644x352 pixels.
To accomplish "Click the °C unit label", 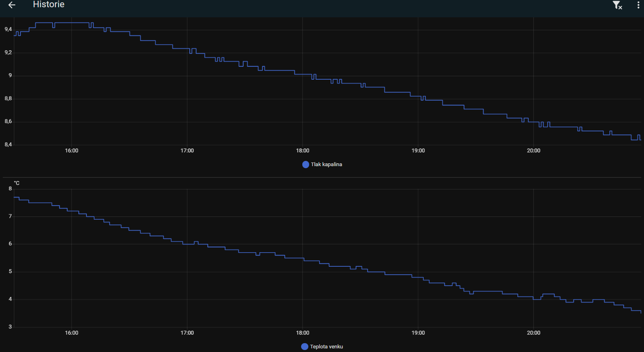I will (x=16, y=183).
